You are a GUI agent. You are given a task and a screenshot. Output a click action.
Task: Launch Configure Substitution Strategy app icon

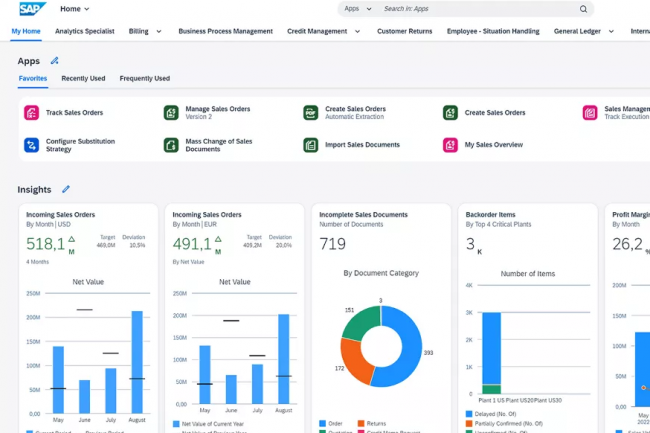31,145
